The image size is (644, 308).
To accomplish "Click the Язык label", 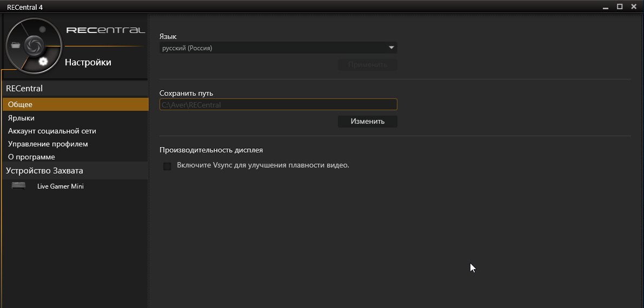I will pos(168,37).
